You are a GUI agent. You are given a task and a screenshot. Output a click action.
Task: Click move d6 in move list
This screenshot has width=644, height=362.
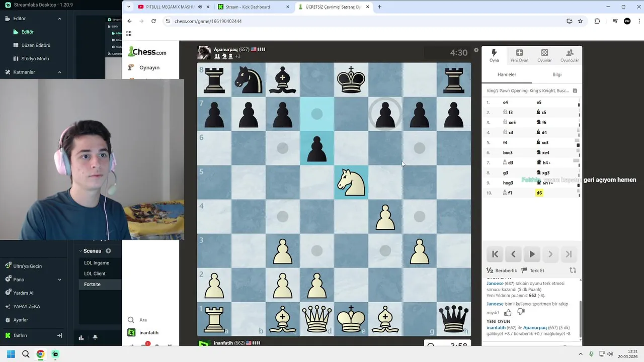[x=539, y=193]
